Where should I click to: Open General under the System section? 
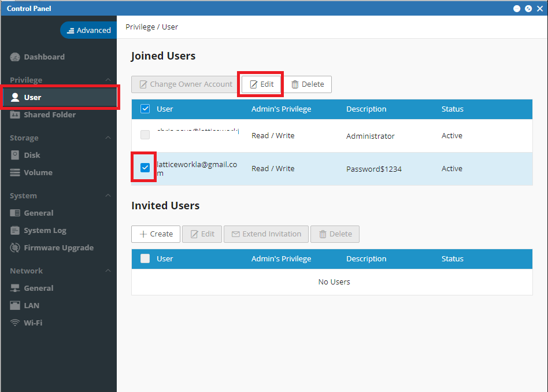tap(39, 213)
